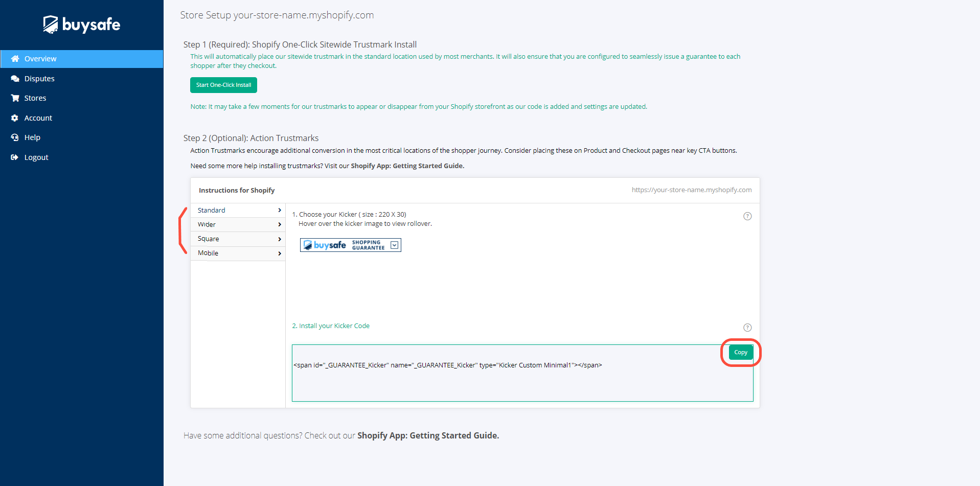Click the Store Setup page title
The image size is (980, 486).
tap(277, 15)
